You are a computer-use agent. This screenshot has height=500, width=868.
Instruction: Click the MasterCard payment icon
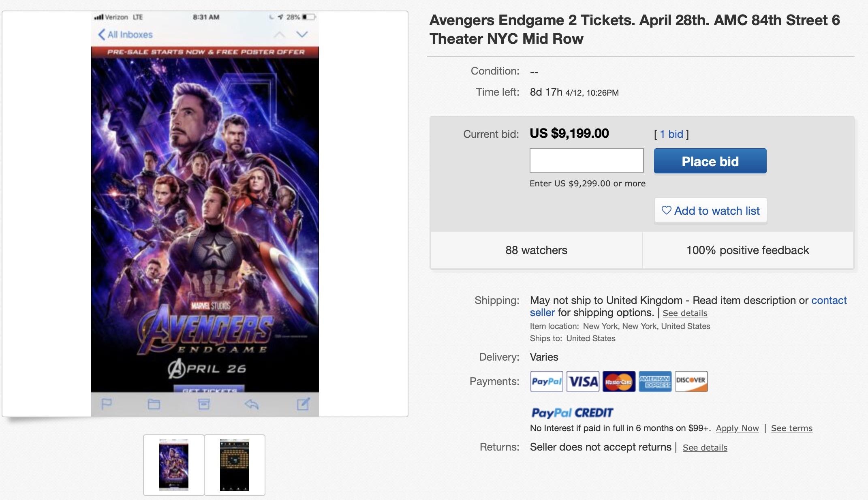[x=618, y=381]
